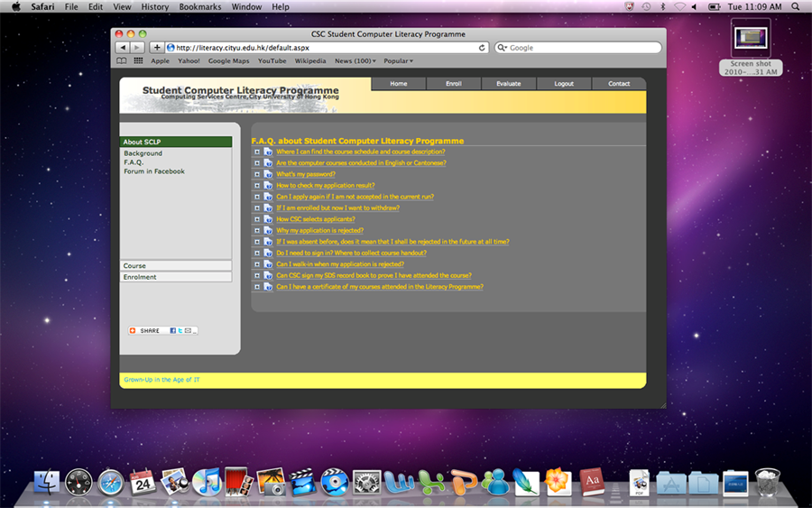812x508 pixels.
Task: Click the Add Bookmark plus button
Action: tap(156, 48)
